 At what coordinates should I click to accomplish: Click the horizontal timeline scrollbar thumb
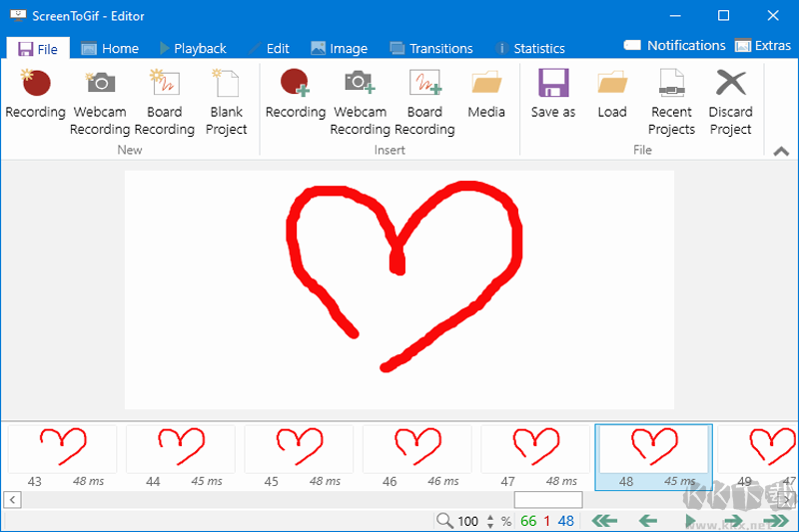(x=547, y=499)
